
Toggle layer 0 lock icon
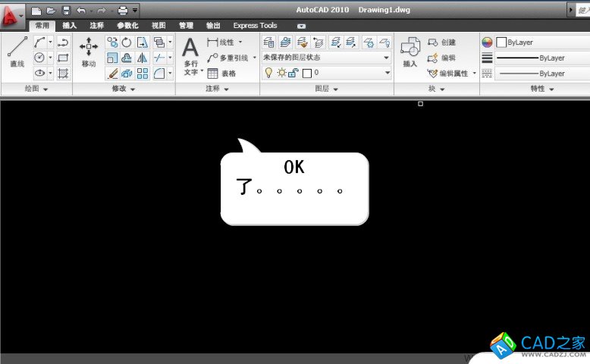point(293,73)
